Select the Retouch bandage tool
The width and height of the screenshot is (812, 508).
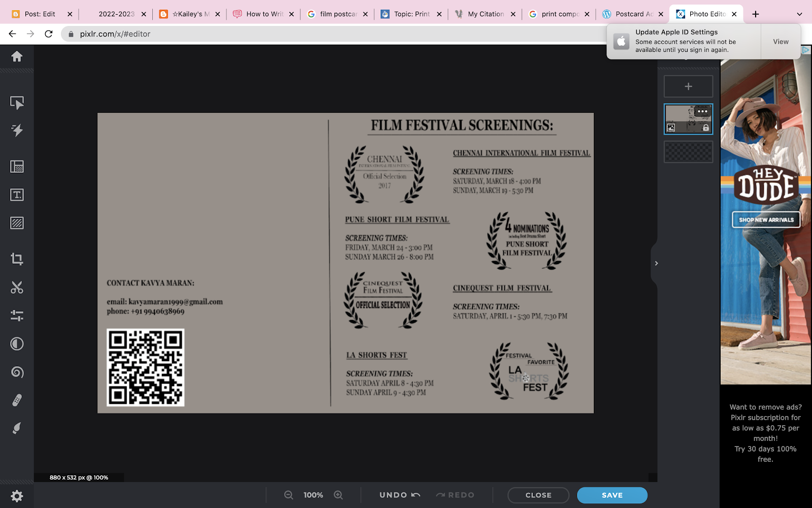click(17, 400)
